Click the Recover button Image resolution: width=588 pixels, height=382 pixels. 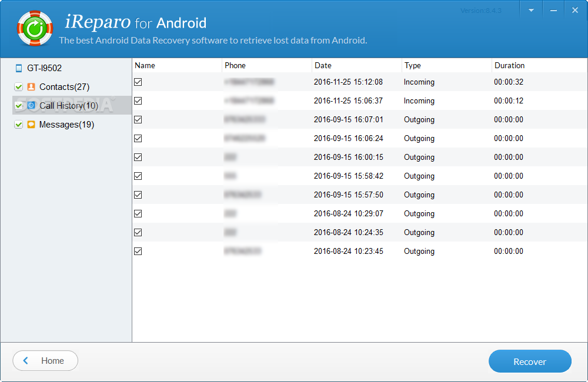point(530,361)
